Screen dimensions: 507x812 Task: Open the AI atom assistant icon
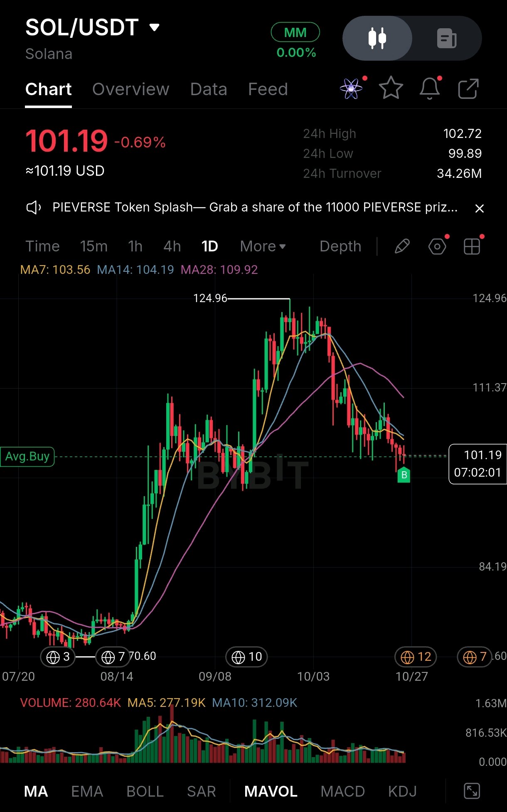coord(351,88)
